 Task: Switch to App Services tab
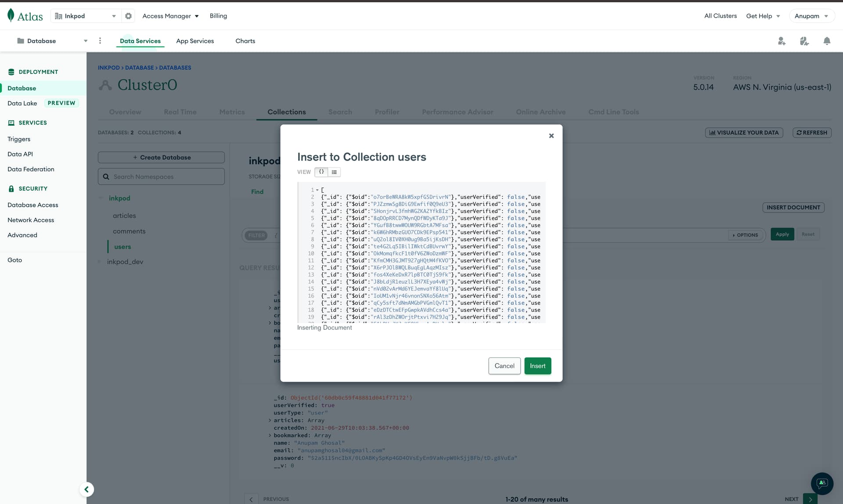tap(195, 41)
